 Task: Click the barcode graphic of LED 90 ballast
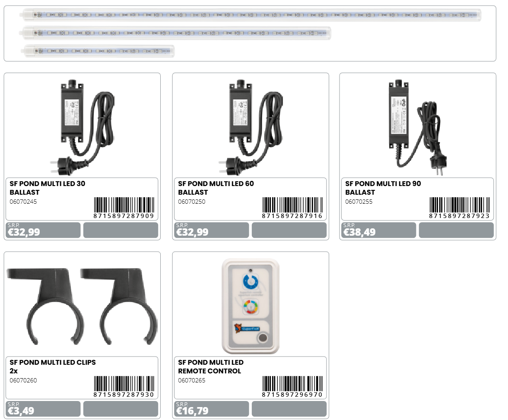(460, 205)
